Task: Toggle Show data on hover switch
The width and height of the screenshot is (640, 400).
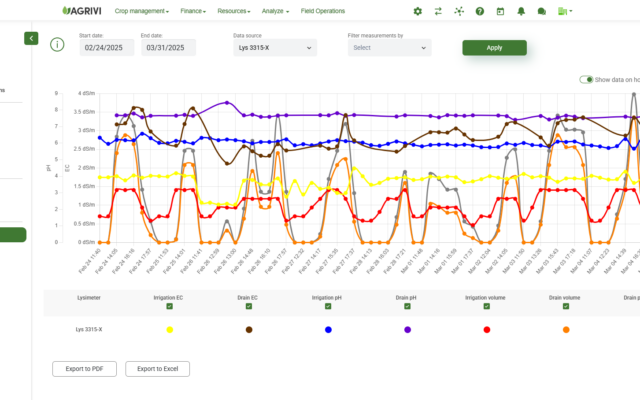Action: coord(586,80)
